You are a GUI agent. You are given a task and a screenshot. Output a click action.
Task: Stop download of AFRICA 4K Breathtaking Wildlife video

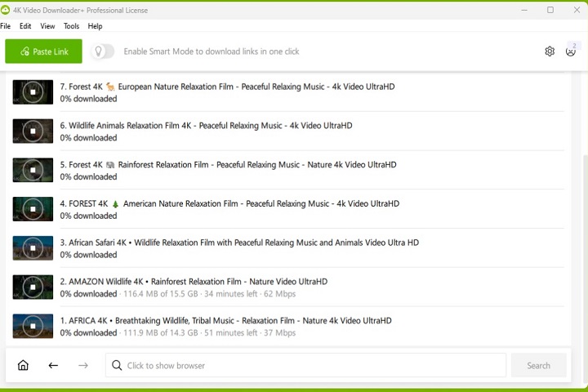[x=33, y=326]
